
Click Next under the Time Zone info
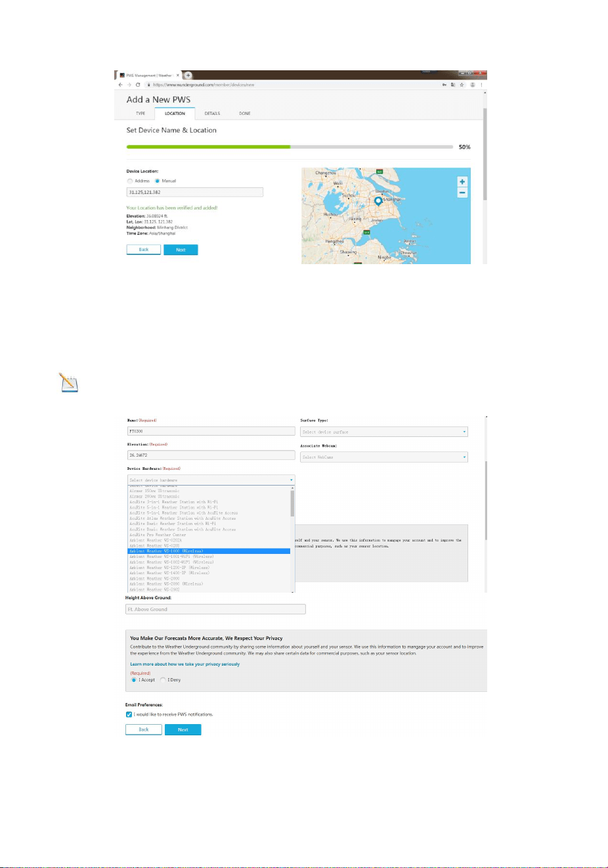(x=181, y=250)
